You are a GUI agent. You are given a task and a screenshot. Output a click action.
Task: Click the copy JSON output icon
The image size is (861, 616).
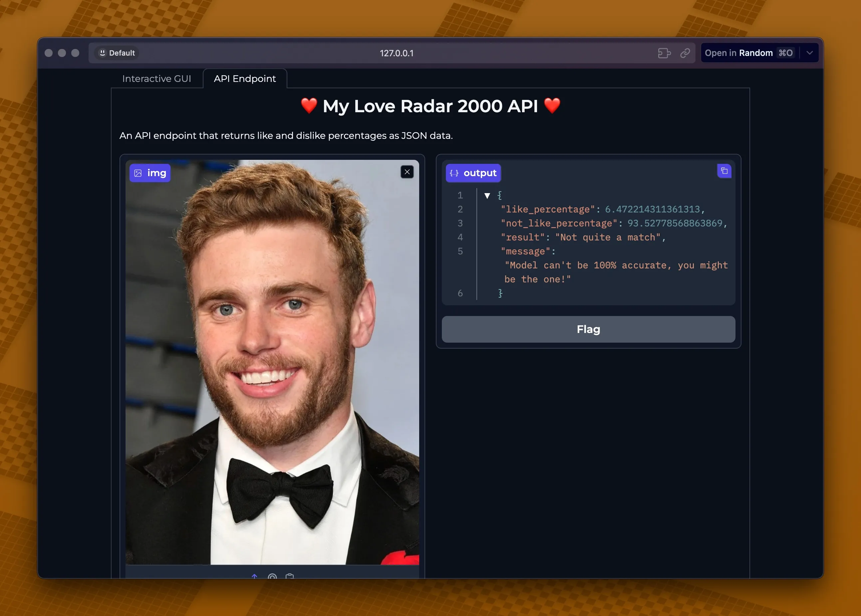click(724, 171)
